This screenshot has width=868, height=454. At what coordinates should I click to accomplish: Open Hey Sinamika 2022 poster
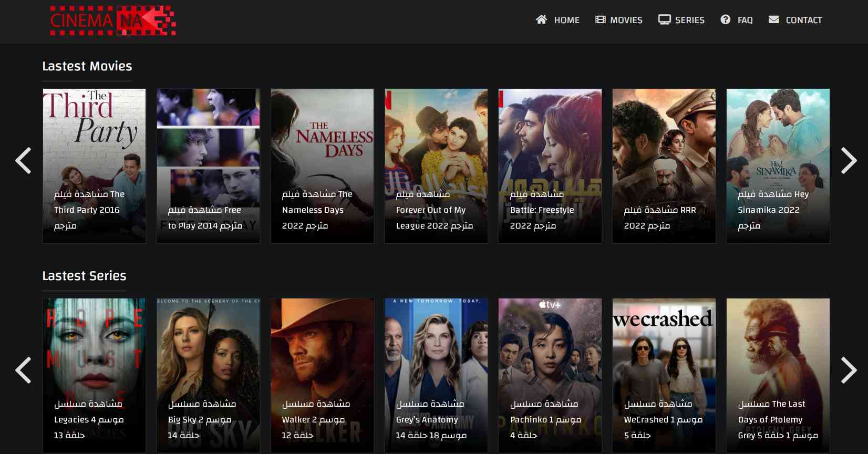778,166
